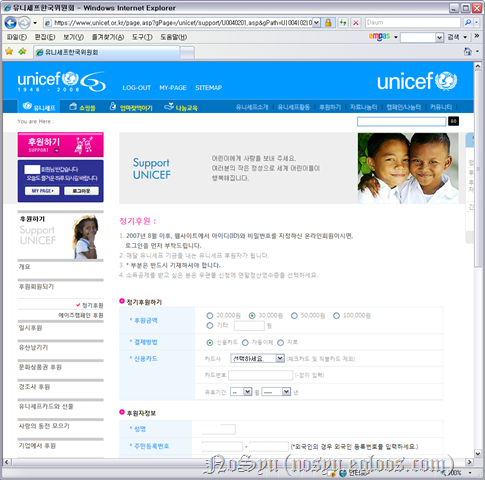
Task: Click the shopping mall bag icon
Action: (x=73, y=106)
